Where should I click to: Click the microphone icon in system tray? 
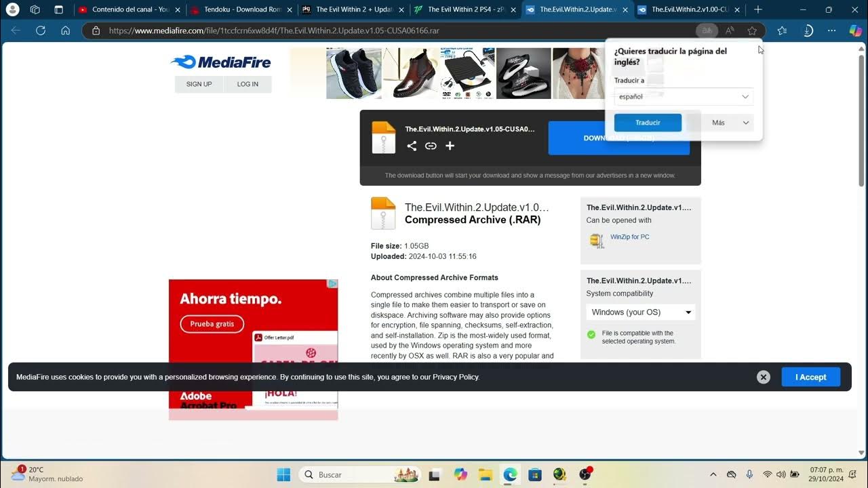tap(749, 474)
